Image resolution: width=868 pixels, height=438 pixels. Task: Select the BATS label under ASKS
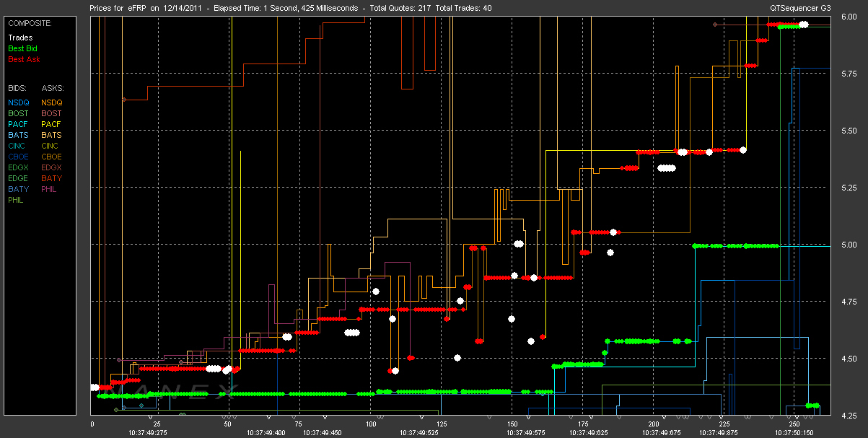pos(51,135)
